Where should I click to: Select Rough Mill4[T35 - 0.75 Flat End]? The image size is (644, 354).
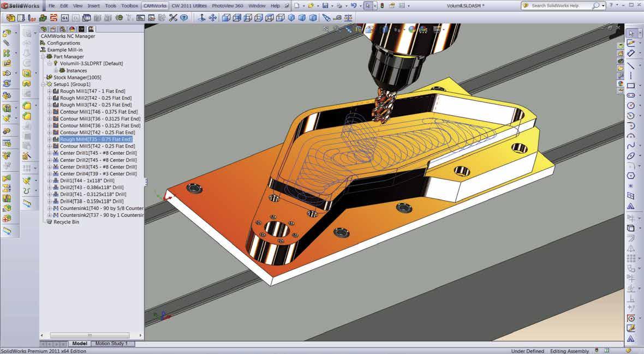pos(96,139)
